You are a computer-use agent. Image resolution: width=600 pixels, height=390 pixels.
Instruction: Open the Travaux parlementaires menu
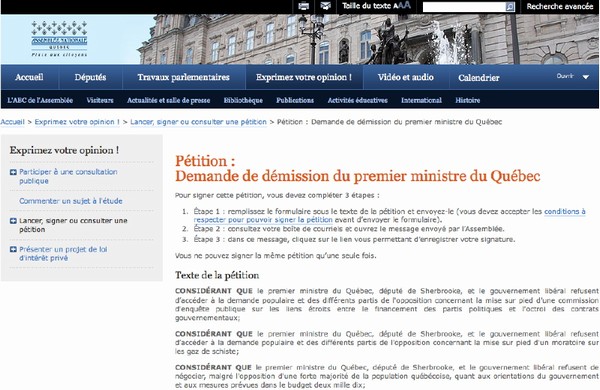click(183, 77)
